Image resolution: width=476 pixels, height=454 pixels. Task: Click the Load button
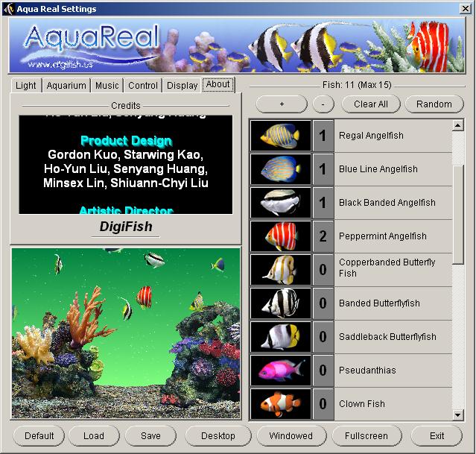94,436
